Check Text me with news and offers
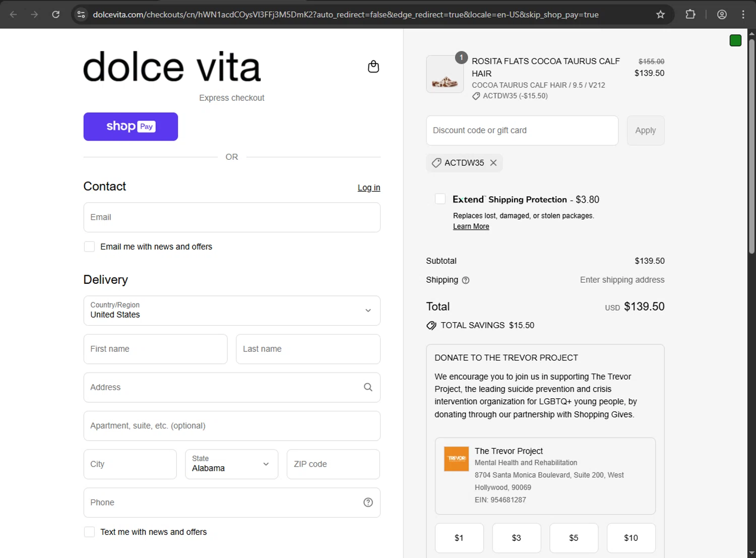 (x=89, y=532)
